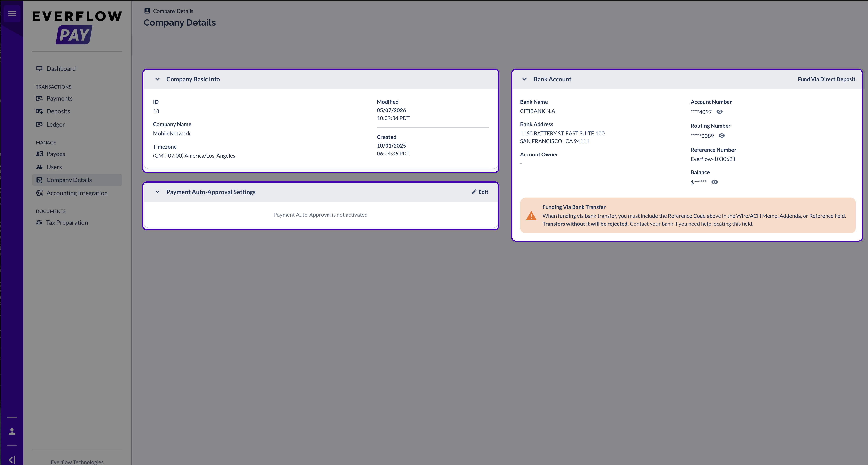Click the Accounting Integration icon
The image size is (868, 465).
point(39,193)
